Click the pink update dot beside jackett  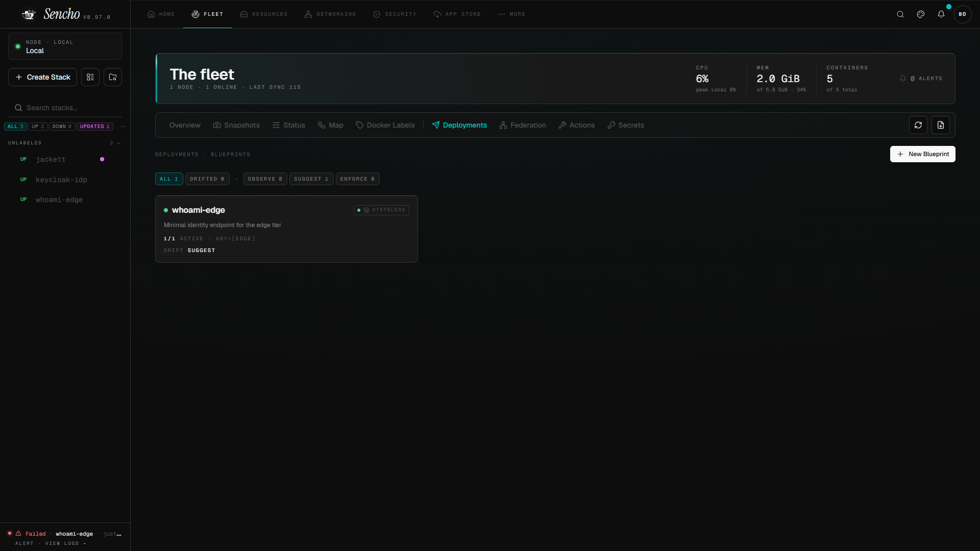(x=102, y=159)
